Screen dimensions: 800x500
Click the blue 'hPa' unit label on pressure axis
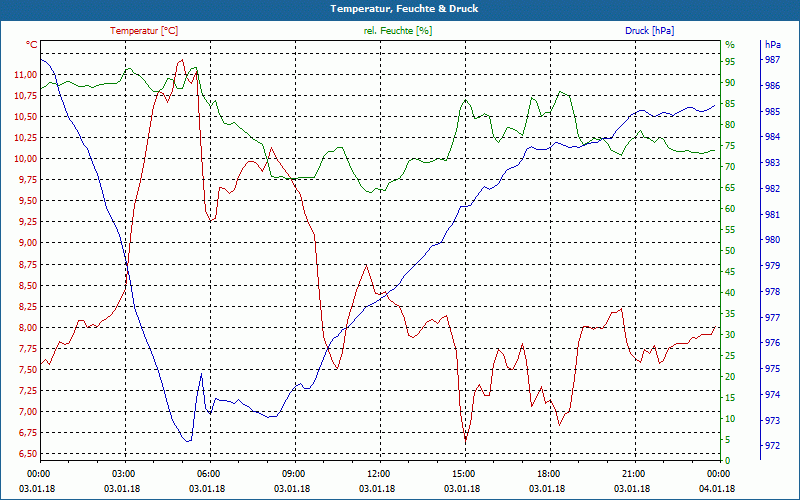click(773, 45)
